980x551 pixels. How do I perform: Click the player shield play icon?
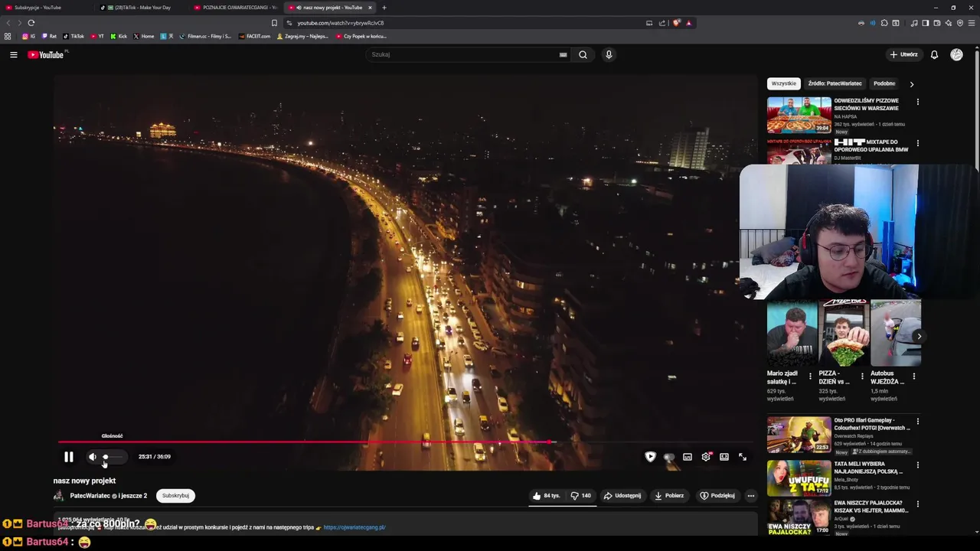click(x=650, y=457)
